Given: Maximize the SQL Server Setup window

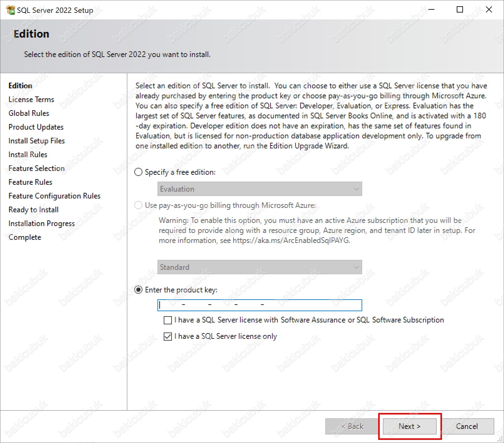Looking at the screenshot, I should coord(460,10).
